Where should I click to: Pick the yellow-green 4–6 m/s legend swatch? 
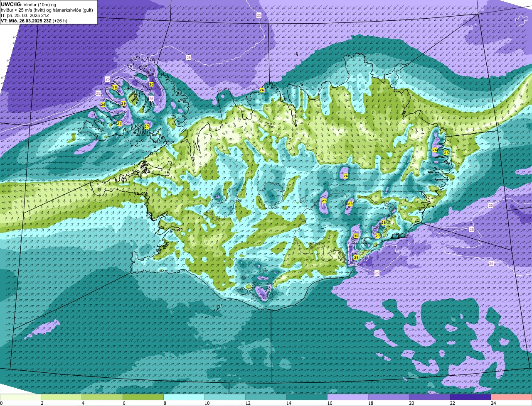[102, 397]
